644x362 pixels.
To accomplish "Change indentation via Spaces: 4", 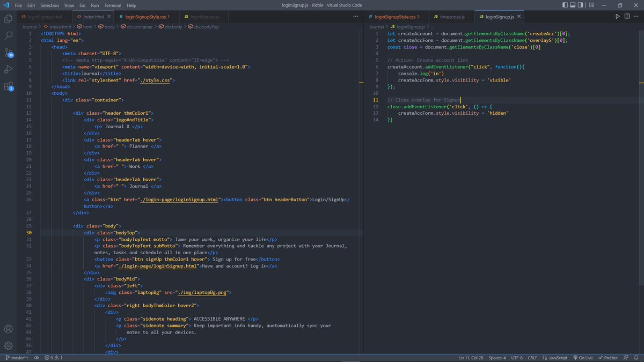I will point(497,358).
